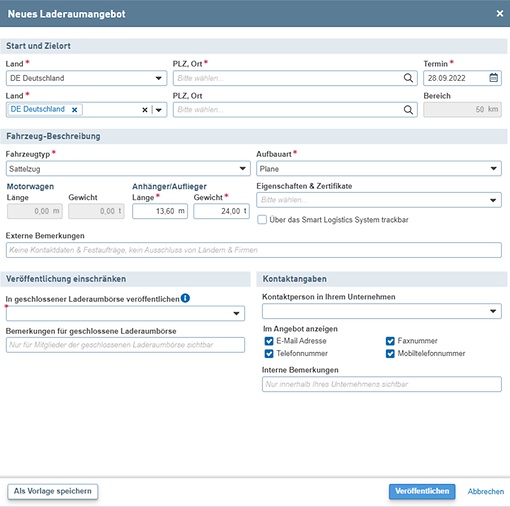Screen dimensions: 510x507
Task: Click the Motorwagen Länge field
Action: click(x=35, y=211)
